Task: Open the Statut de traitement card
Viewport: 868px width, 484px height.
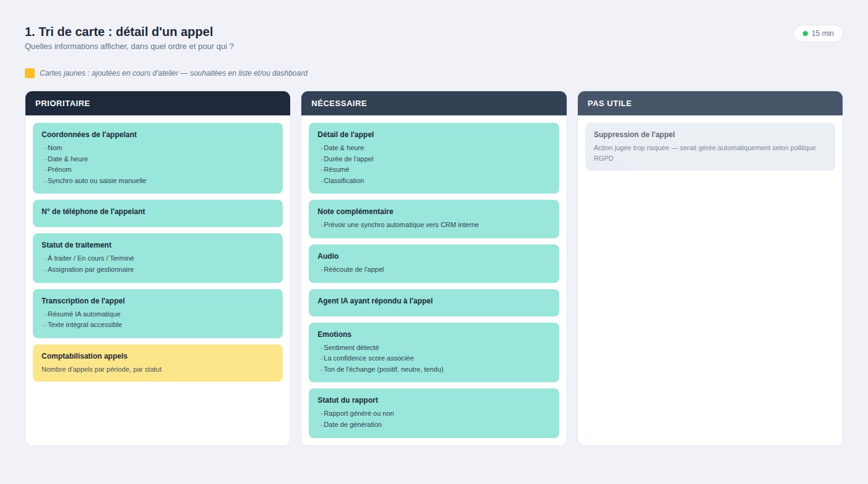Action: (157, 258)
